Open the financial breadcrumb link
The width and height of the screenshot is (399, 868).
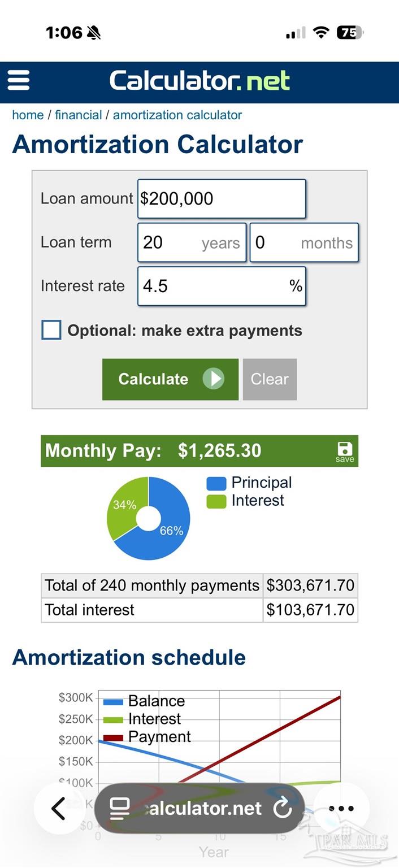click(79, 115)
